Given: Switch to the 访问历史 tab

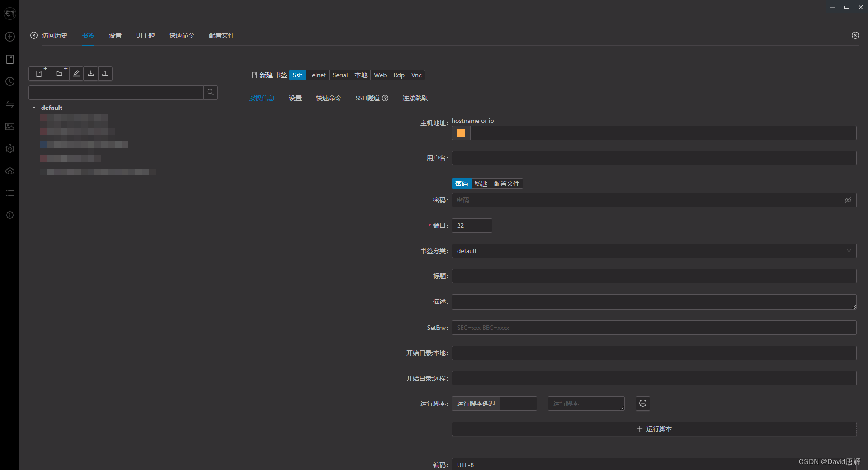Looking at the screenshot, I should coord(55,35).
